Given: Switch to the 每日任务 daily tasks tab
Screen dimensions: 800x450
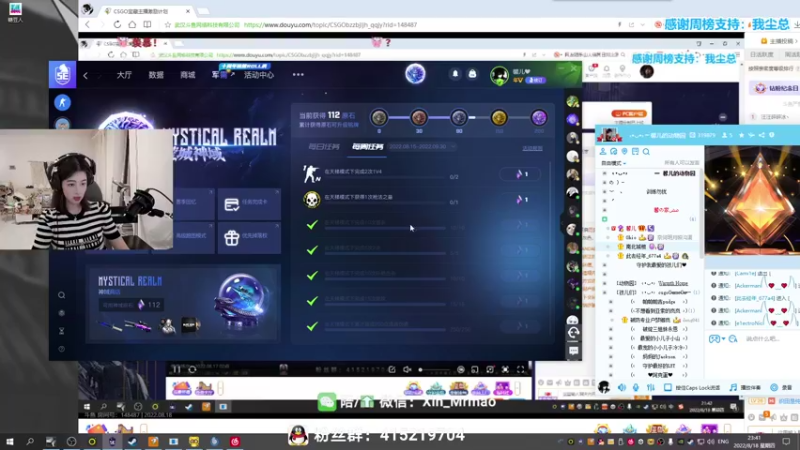Looking at the screenshot, I should click(x=323, y=147).
